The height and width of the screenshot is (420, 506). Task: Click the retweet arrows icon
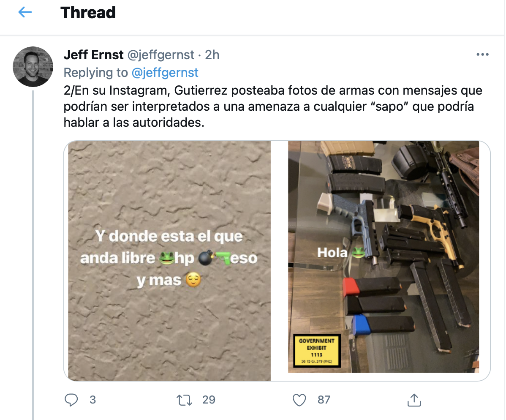[184, 400]
